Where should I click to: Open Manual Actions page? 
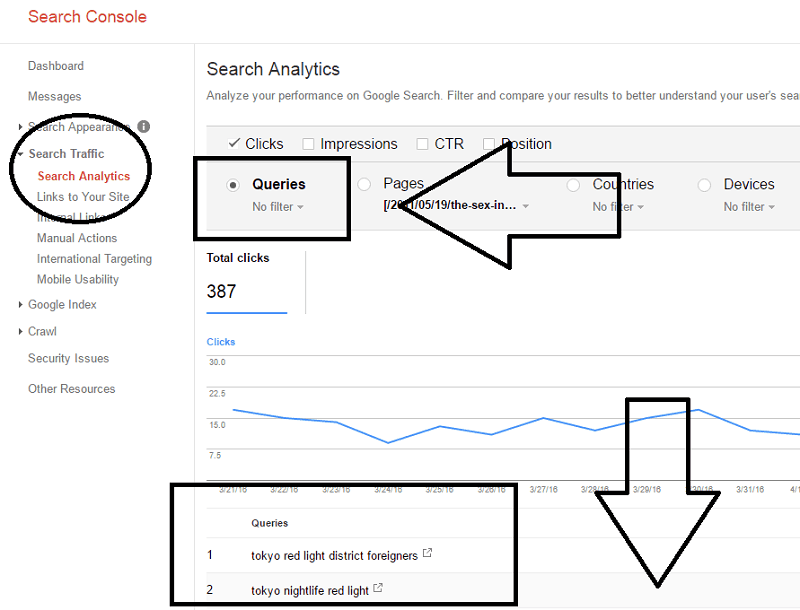(77, 238)
